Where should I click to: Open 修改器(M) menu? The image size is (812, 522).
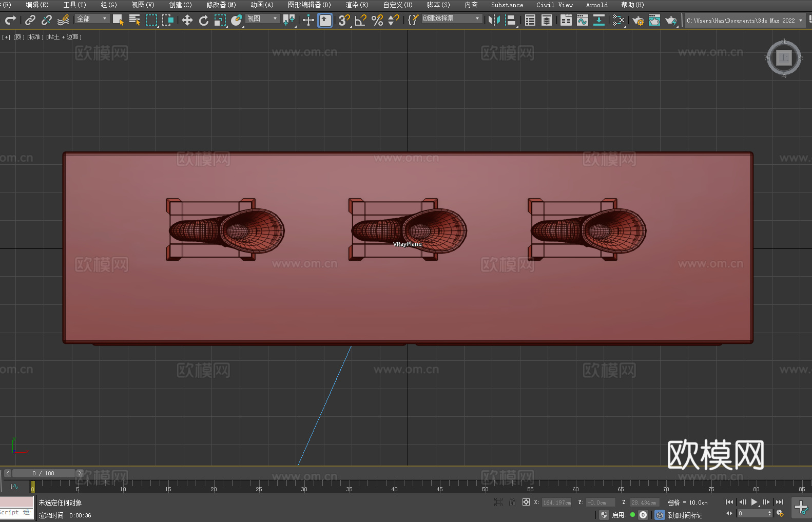(x=221, y=5)
